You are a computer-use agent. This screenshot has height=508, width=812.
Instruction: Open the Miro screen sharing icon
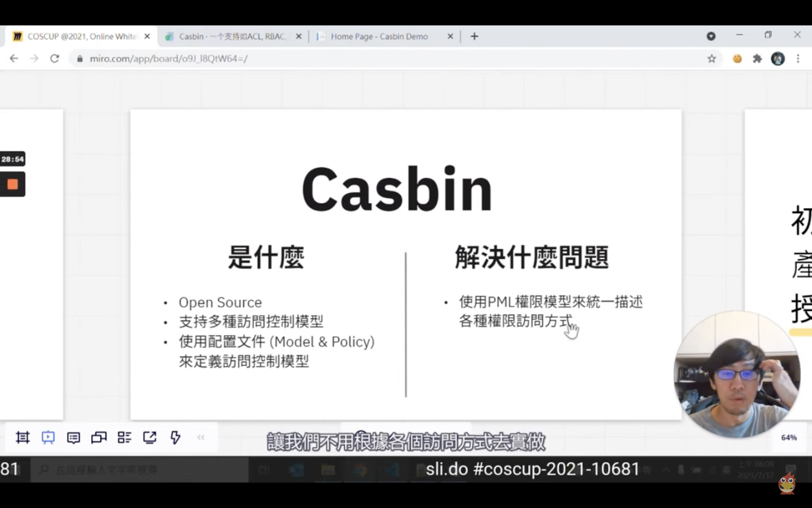(99, 437)
